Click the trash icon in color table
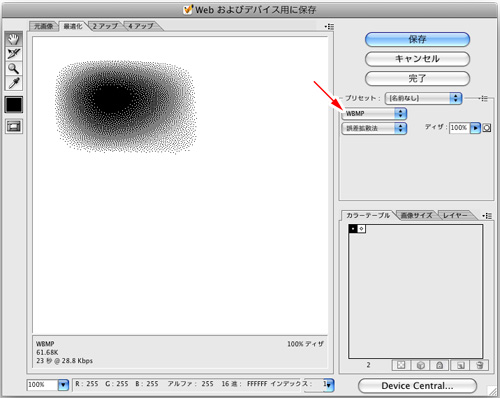This screenshot has height=398, width=500. tap(479, 365)
